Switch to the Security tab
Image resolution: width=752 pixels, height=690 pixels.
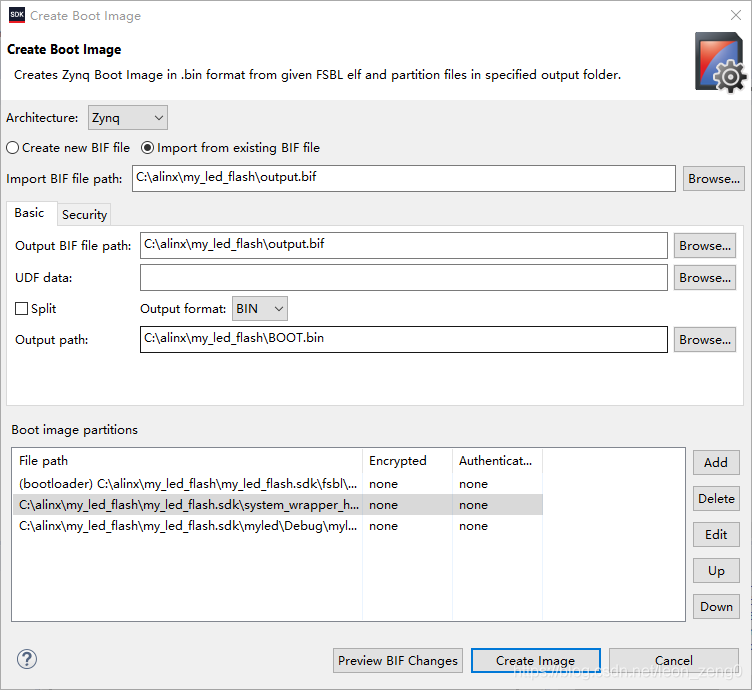(x=84, y=214)
